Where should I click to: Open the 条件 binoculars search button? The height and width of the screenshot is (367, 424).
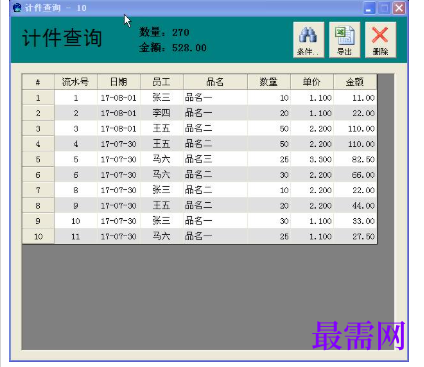point(308,40)
